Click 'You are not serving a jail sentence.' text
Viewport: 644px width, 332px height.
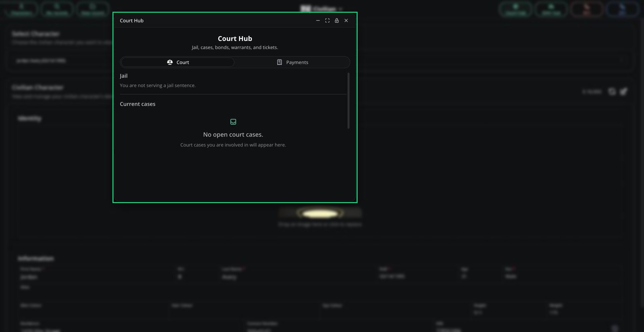157,85
